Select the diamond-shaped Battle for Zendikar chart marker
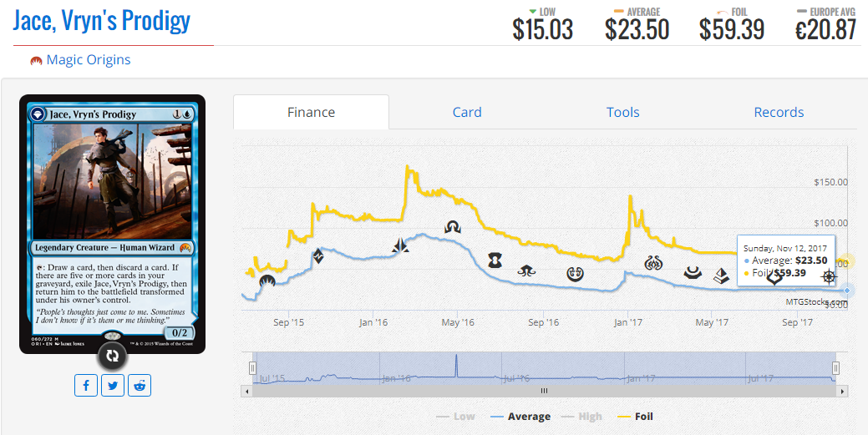Viewport: 868px width, 435px height. point(318,256)
